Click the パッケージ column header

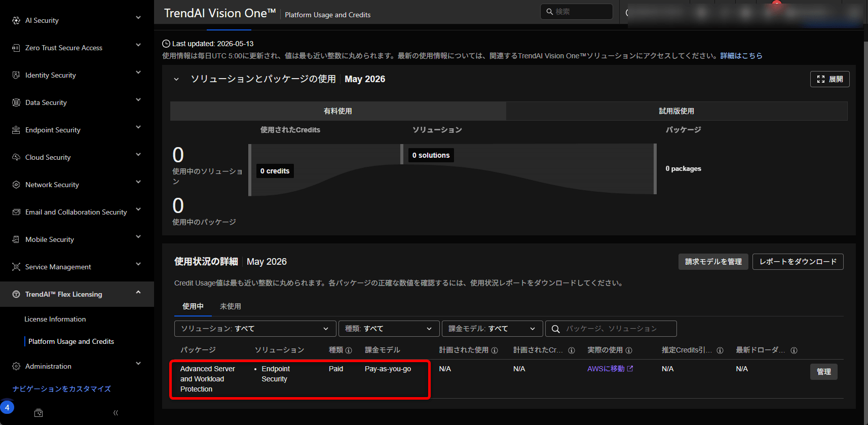198,350
